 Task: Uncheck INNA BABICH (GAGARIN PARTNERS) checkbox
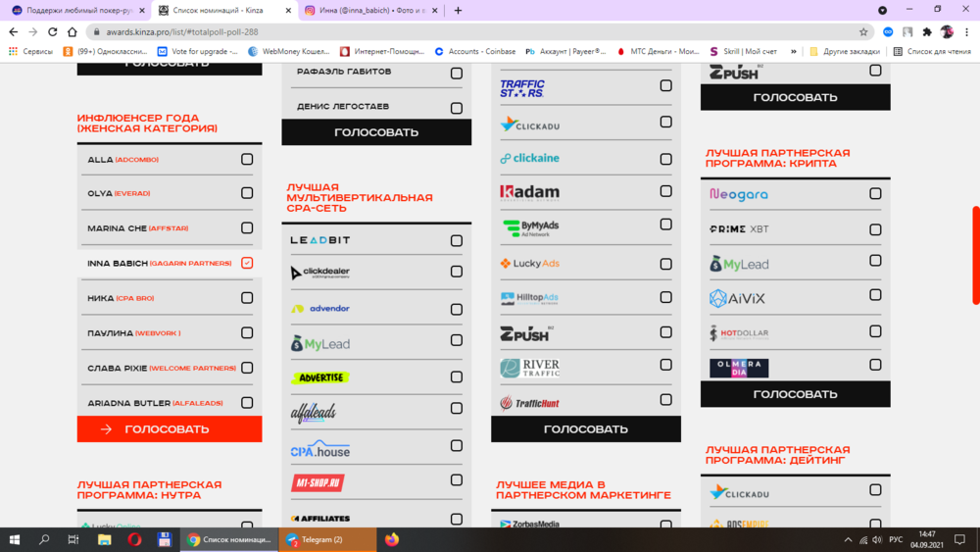pos(247,263)
